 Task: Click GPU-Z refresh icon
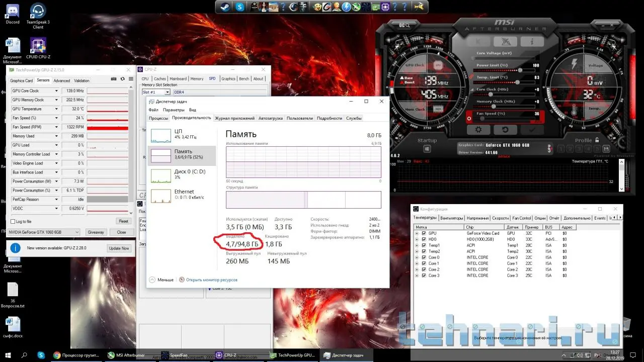[122, 79]
